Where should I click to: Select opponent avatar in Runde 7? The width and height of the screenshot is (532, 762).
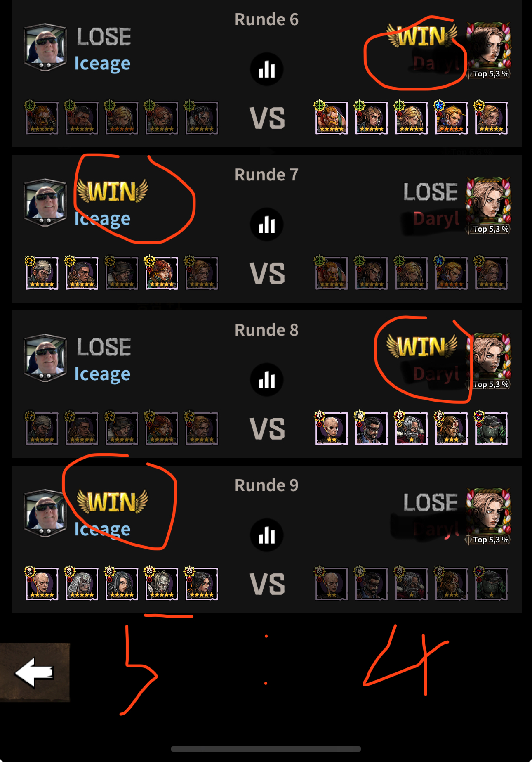[x=488, y=203]
